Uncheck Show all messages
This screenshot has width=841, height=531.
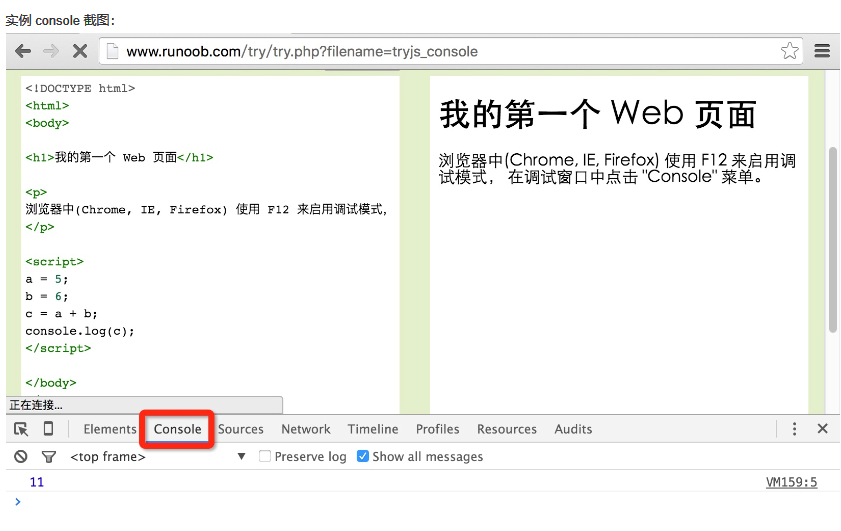pos(363,456)
